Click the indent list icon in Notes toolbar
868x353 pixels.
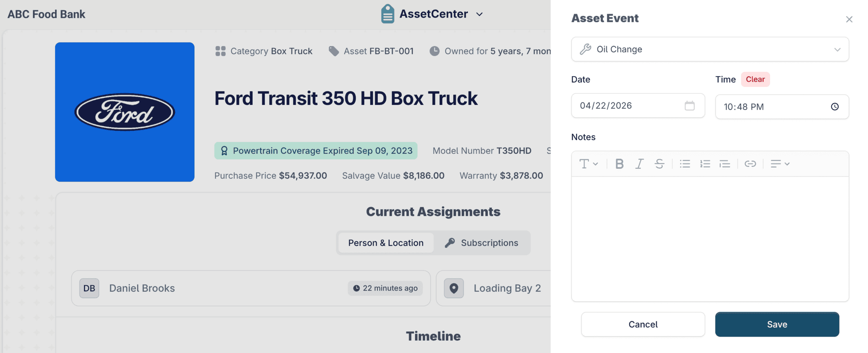pyautogui.click(x=725, y=164)
